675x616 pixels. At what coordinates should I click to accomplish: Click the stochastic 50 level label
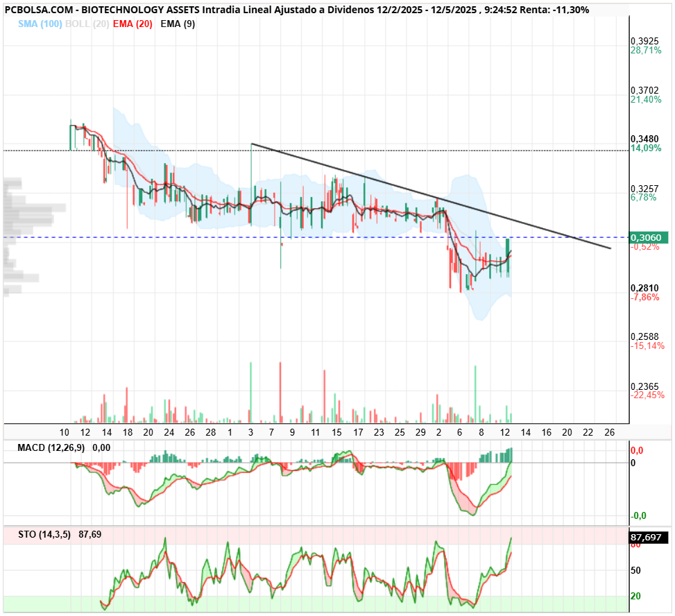coord(635,570)
